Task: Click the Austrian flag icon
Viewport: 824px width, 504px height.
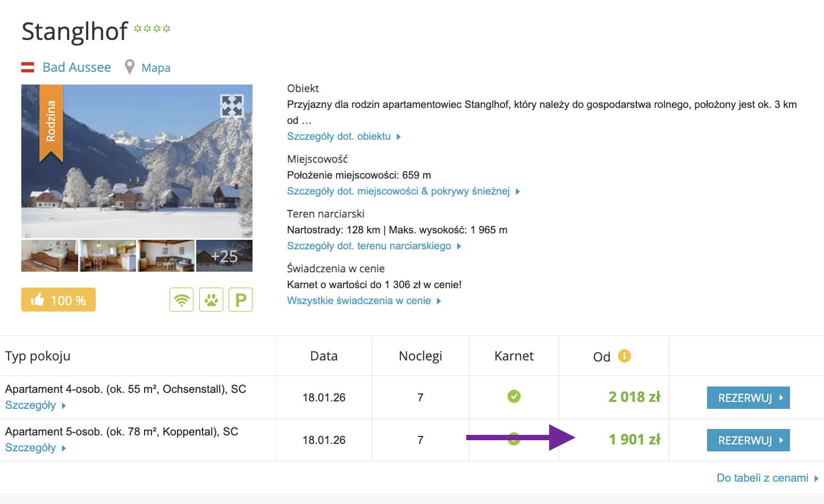Action: click(x=28, y=68)
